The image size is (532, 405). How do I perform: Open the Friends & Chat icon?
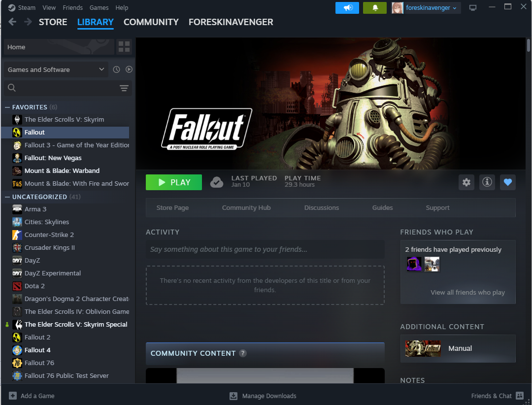[520, 396]
